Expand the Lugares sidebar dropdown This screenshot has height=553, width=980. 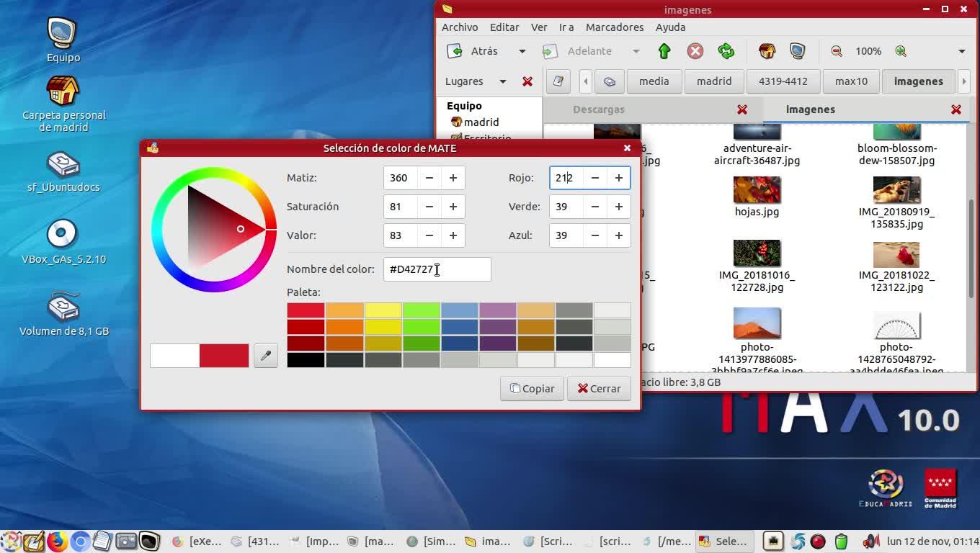tap(502, 81)
